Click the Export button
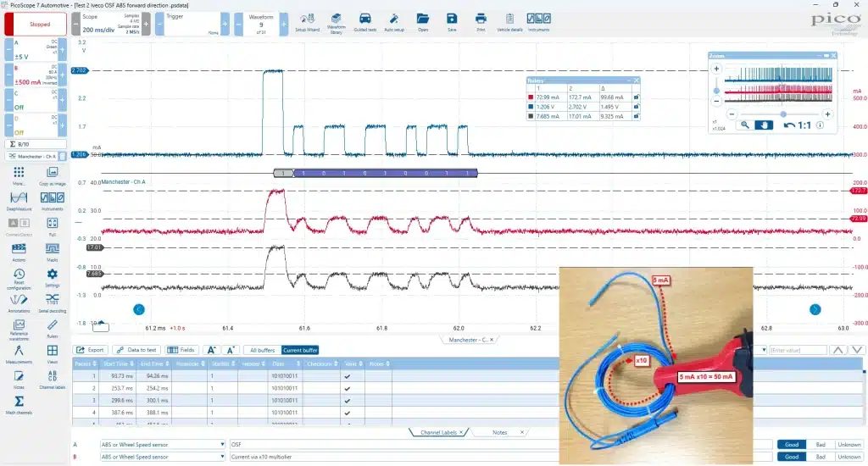The image size is (868, 466). tap(90, 350)
